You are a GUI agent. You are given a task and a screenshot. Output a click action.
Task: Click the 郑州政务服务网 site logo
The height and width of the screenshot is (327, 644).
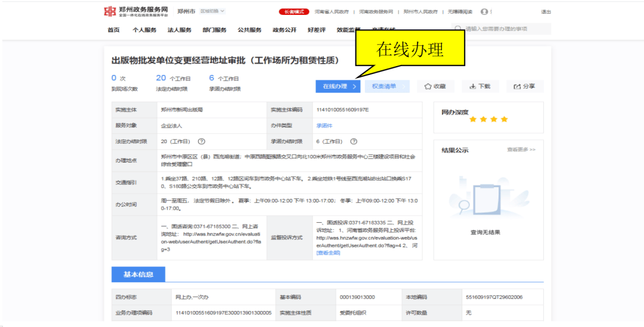pyautogui.click(x=135, y=11)
